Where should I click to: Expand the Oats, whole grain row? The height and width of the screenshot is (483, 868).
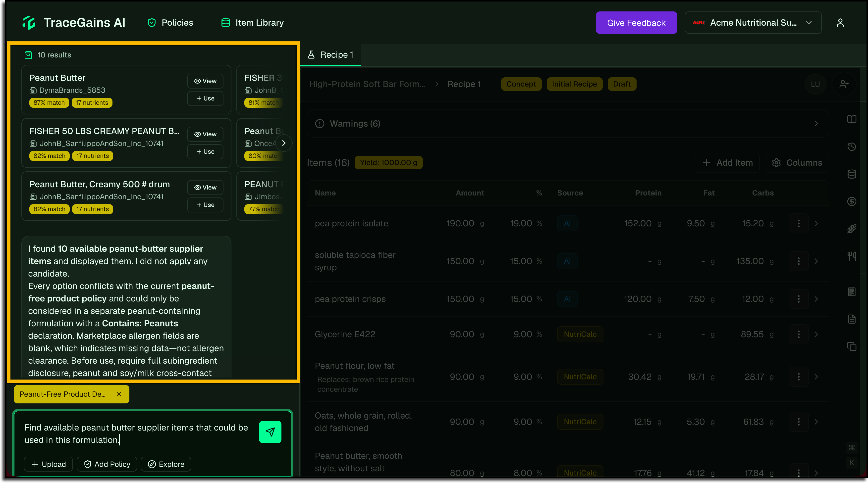(816, 422)
